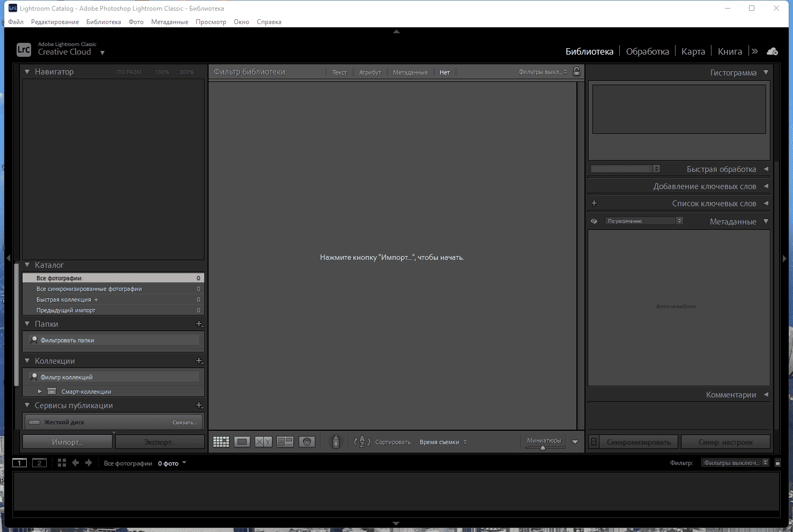Collapse the Навигатор panel
The width and height of the screenshot is (793, 532).
(27, 72)
